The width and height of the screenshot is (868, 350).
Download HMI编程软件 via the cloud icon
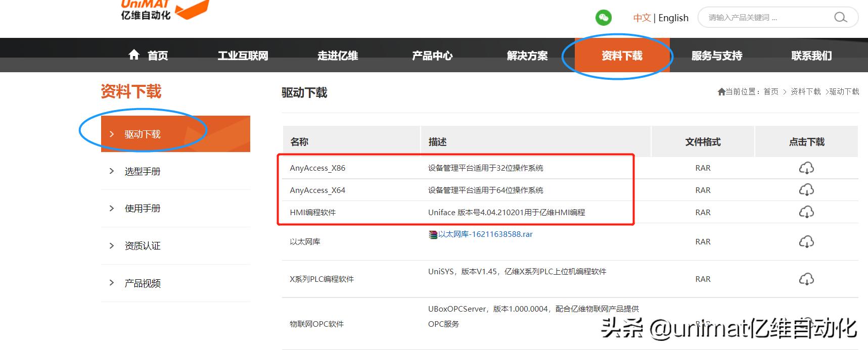tap(806, 212)
